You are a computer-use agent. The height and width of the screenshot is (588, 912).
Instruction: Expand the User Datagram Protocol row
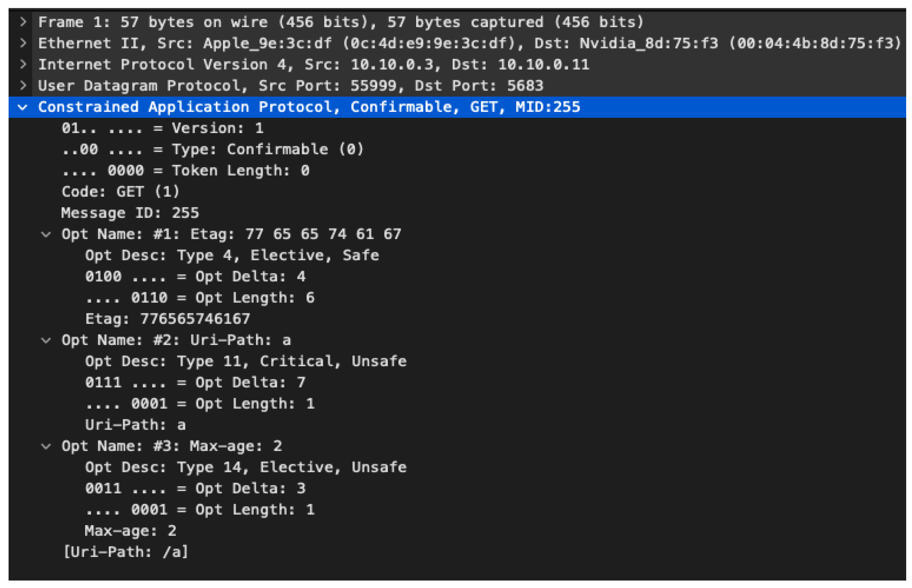click(x=23, y=85)
